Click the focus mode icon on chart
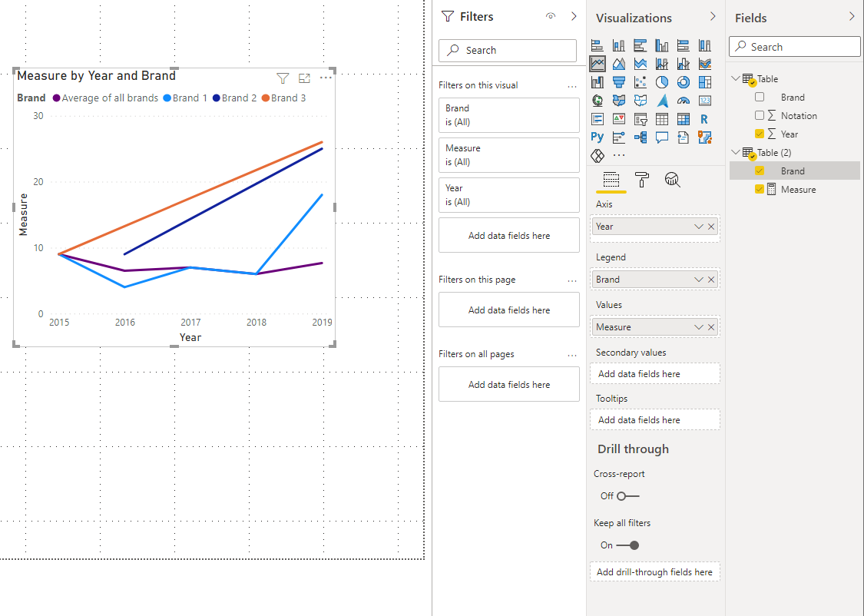Screen dimensions: 864x616 click(x=304, y=78)
